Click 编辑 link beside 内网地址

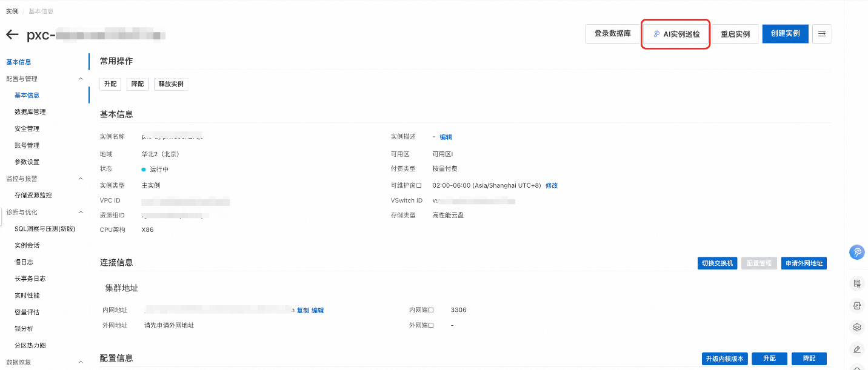pyautogui.click(x=318, y=310)
